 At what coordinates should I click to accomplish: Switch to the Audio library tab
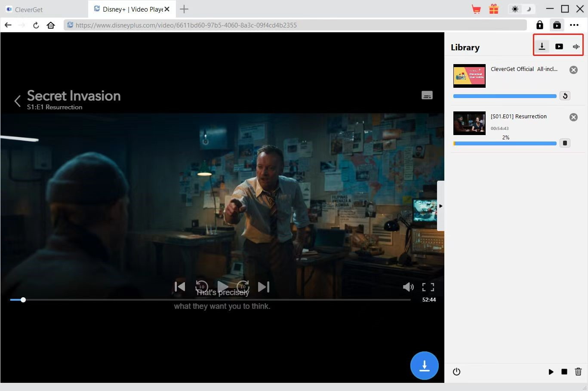click(x=576, y=46)
